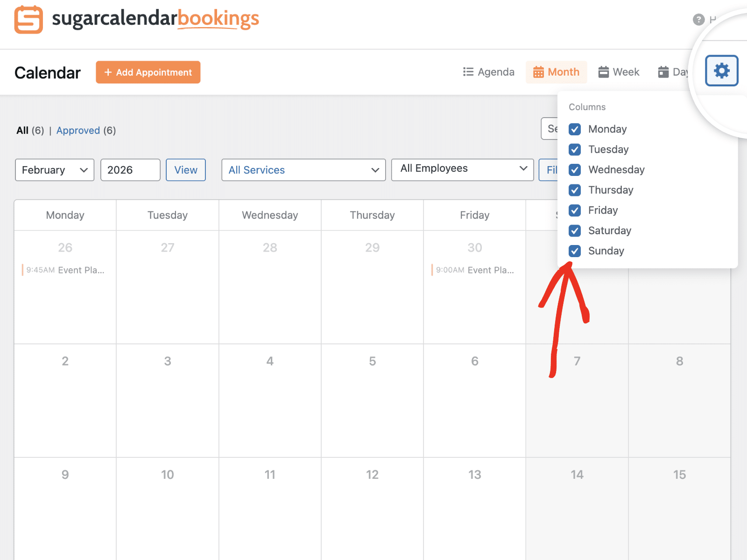This screenshot has width=747, height=560.
Task: Open the All Employees dropdown
Action: 462,169
